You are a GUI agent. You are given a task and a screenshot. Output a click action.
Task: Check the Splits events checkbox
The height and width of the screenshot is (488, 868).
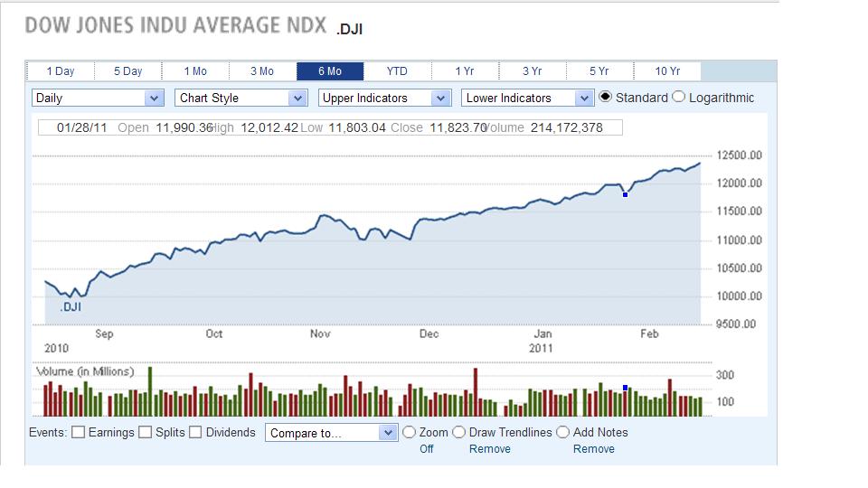coord(146,432)
